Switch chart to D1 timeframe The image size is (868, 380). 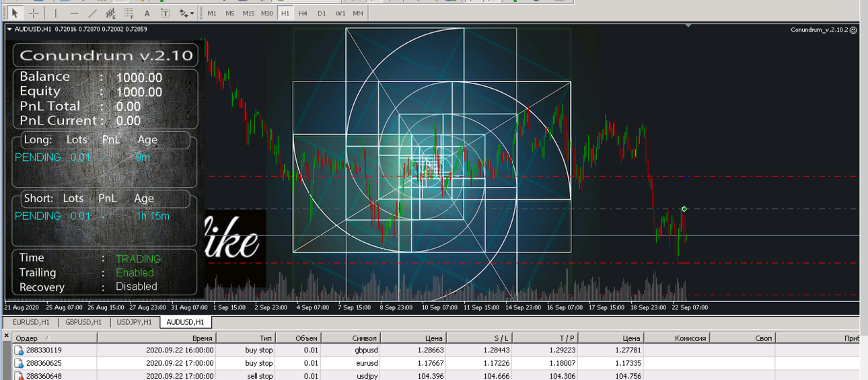pos(322,13)
